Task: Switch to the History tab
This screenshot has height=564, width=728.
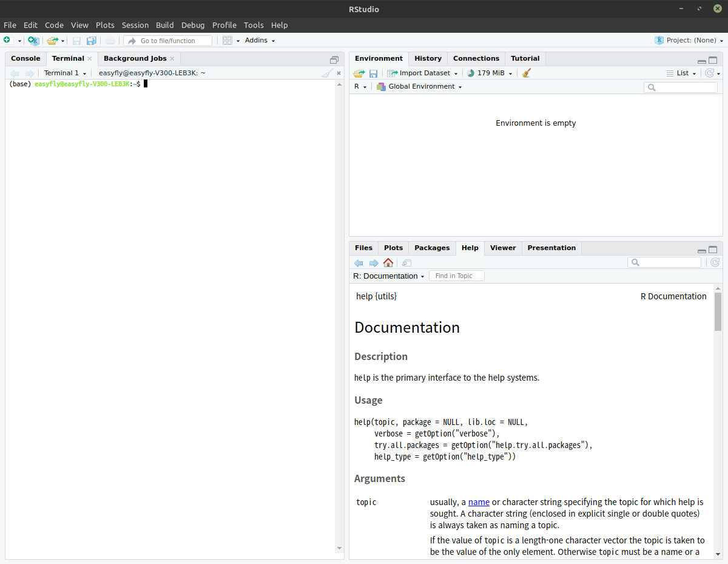Action: point(428,58)
